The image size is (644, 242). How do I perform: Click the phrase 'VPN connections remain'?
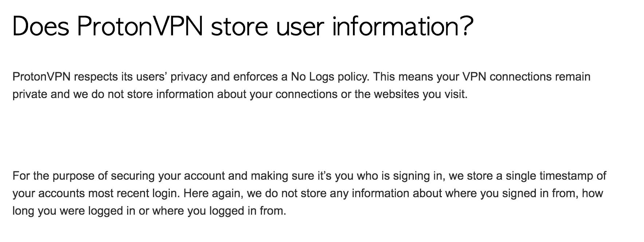coord(526,77)
